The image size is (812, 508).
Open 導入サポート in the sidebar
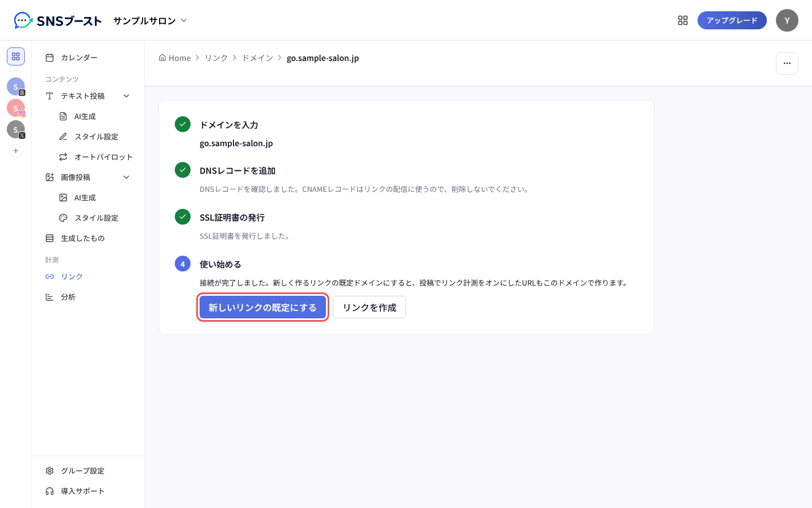[88, 491]
